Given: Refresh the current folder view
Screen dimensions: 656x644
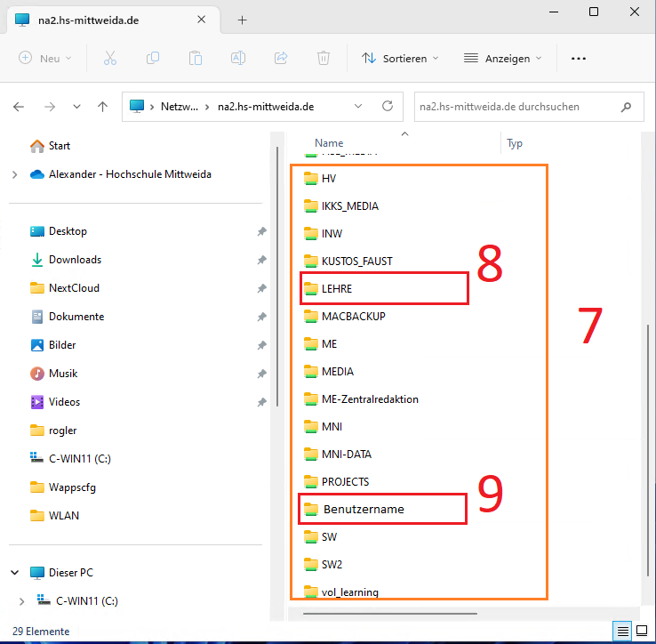Looking at the screenshot, I should (387, 106).
